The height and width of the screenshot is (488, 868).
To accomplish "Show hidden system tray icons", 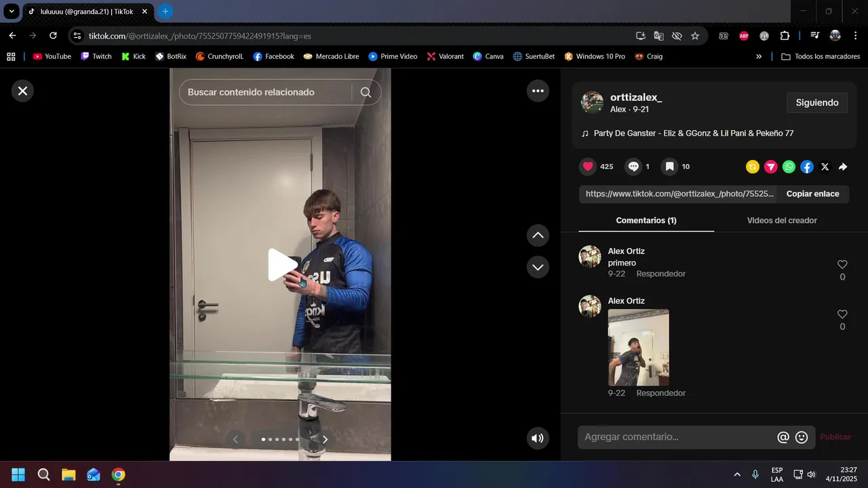I will [737, 474].
